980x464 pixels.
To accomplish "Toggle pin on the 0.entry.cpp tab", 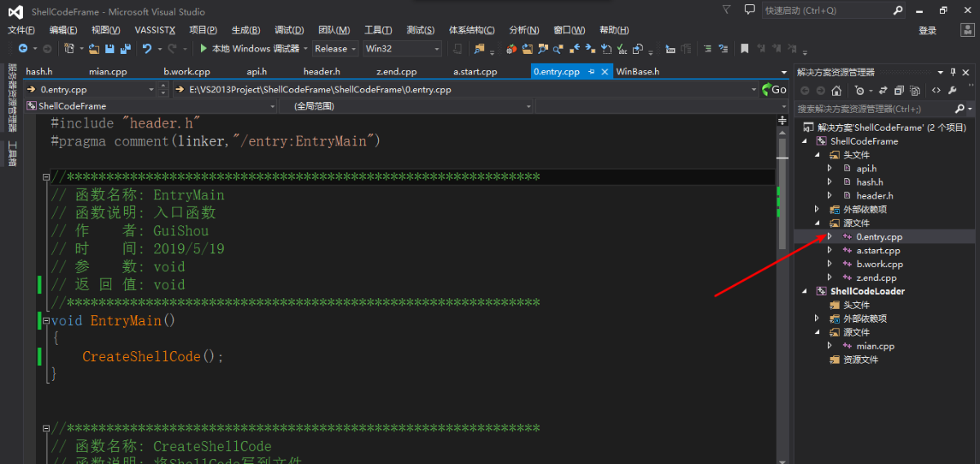I will (591, 72).
